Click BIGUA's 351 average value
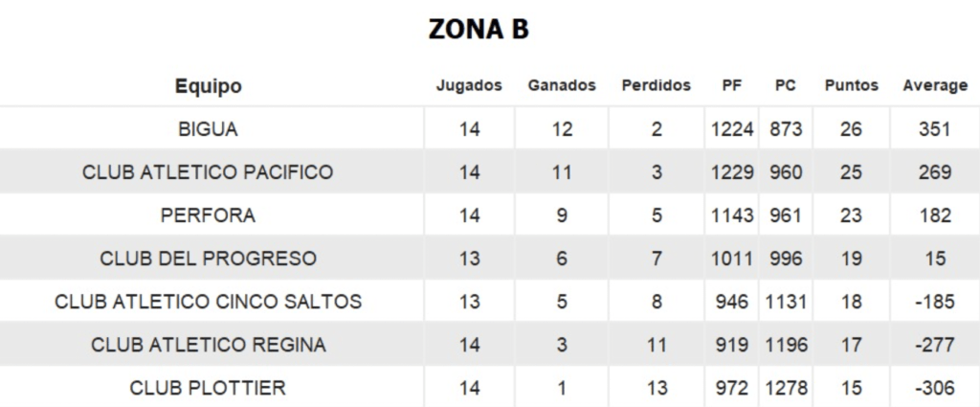This screenshot has height=407, width=980. 935,129
